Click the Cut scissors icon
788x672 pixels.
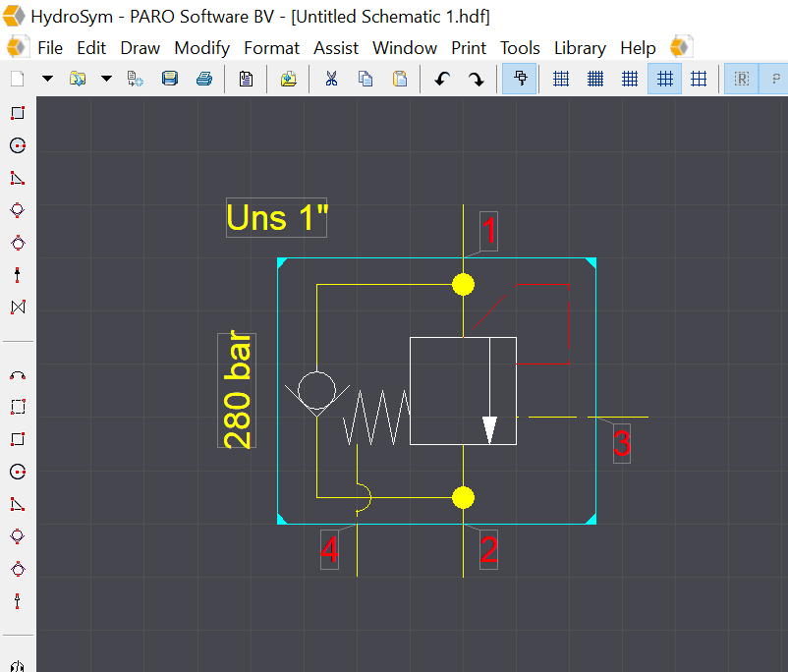(330, 79)
